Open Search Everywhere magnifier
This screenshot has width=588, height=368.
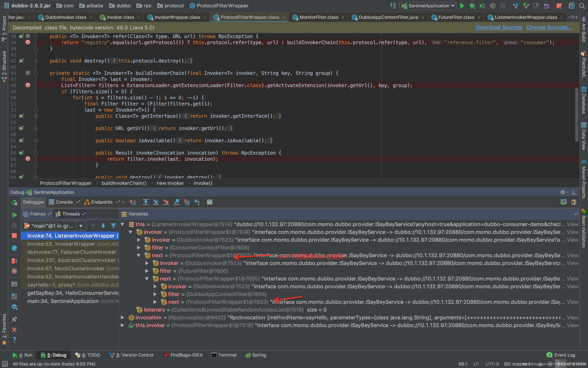[582, 6]
